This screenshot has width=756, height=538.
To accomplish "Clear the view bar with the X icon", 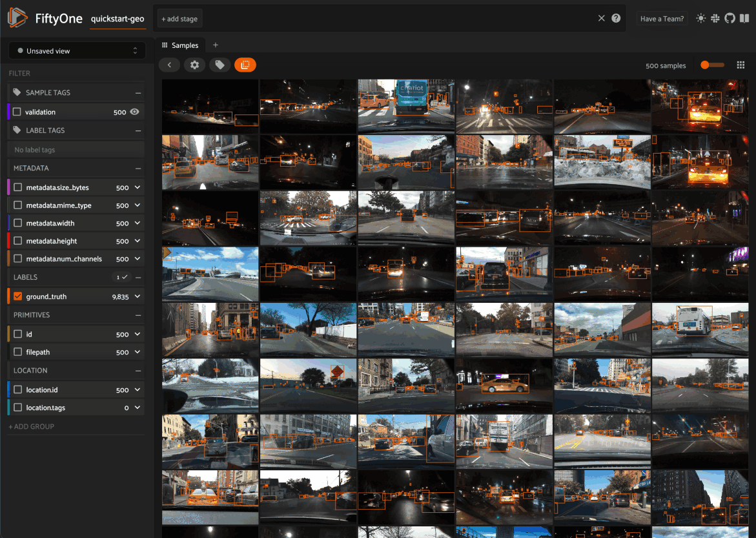I will click(601, 18).
